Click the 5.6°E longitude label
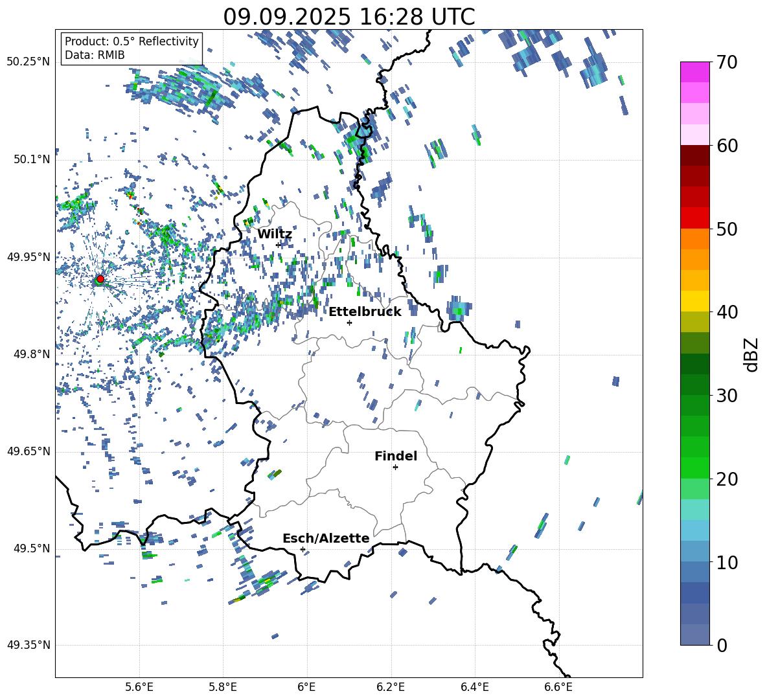 (x=139, y=687)
